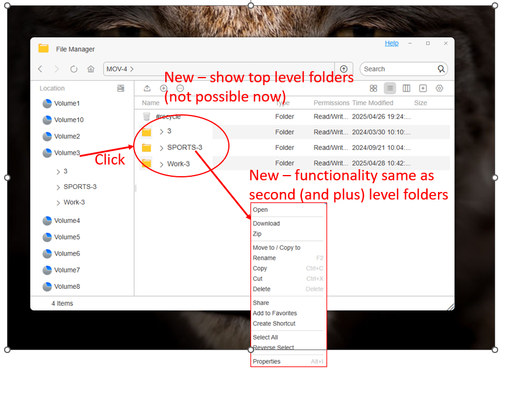Click the chevron after MOV-4 in the path
The width and height of the screenshot is (532, 402).
[x=131, y=69]
